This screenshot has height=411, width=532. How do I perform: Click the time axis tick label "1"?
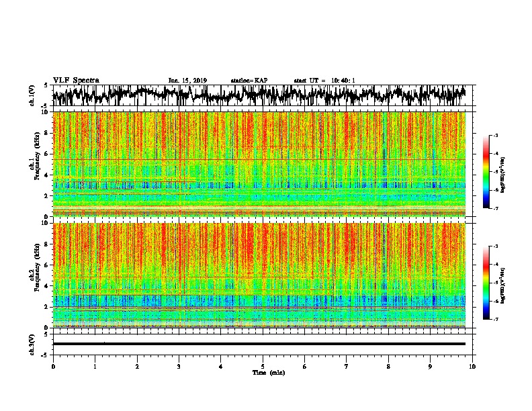tap(95, 367)
